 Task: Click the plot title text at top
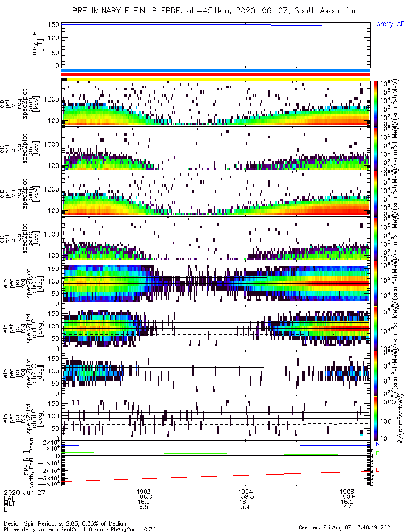[x=215, y=11]
